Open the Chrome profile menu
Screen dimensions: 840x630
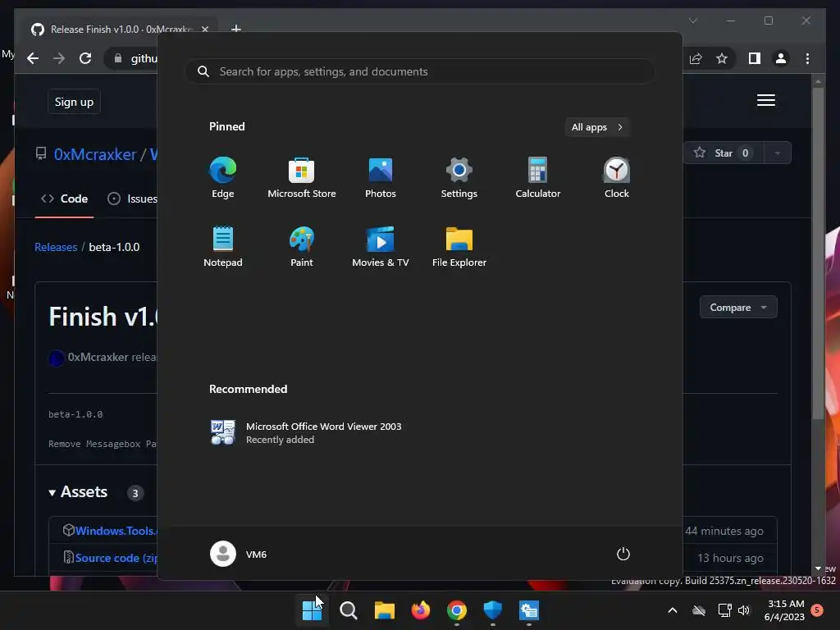point(781,58)
